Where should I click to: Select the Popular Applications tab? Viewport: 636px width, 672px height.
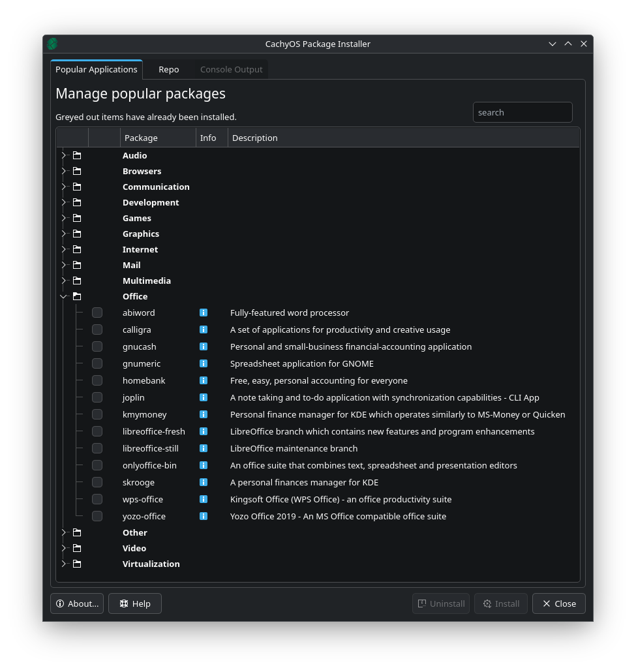coord(96,69)
